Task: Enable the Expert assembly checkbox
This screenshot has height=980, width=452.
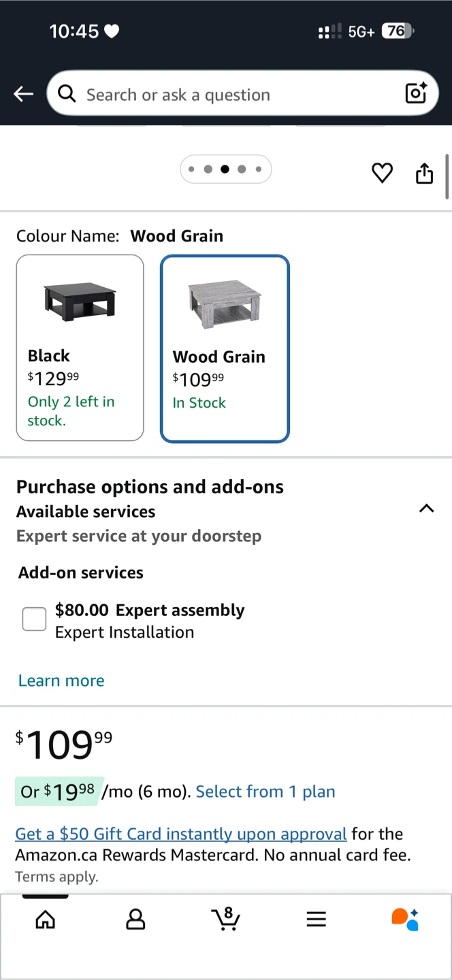Action: (x=34, y=619)
